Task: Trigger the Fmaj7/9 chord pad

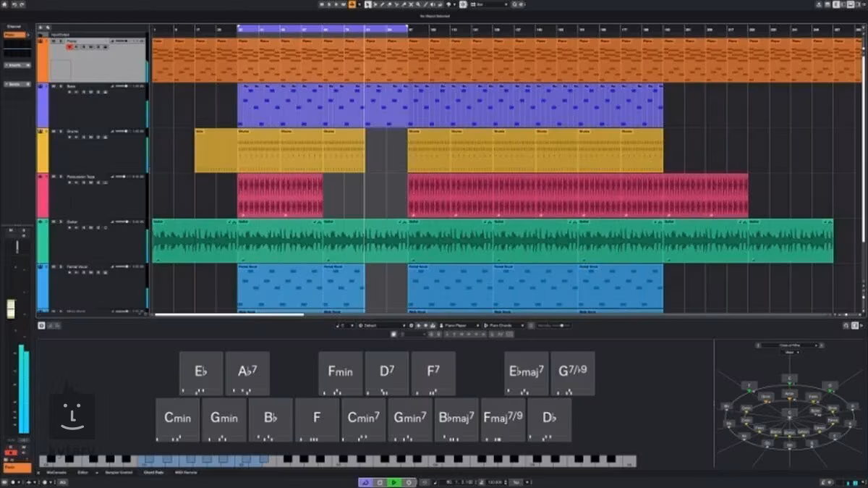Action: point(503,420)
